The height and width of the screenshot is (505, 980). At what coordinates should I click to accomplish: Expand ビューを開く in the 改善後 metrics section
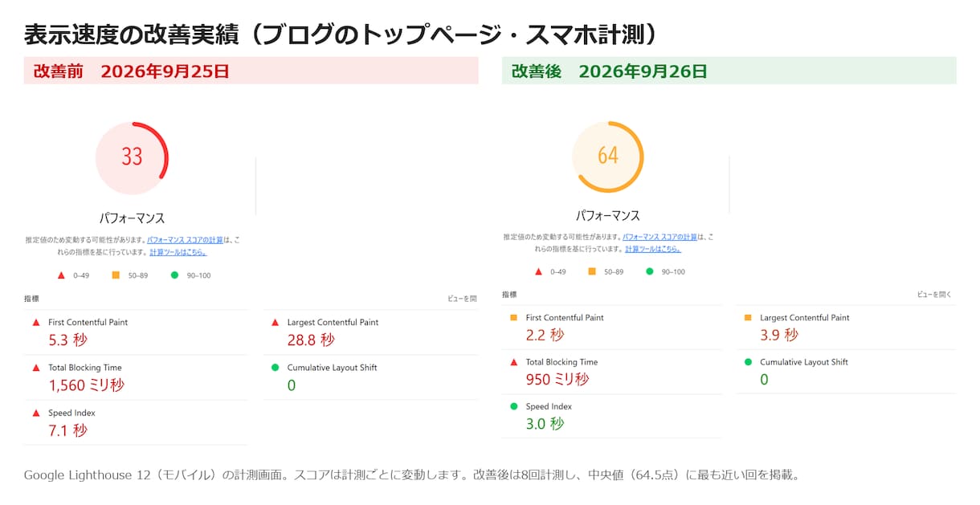(934, 295)
